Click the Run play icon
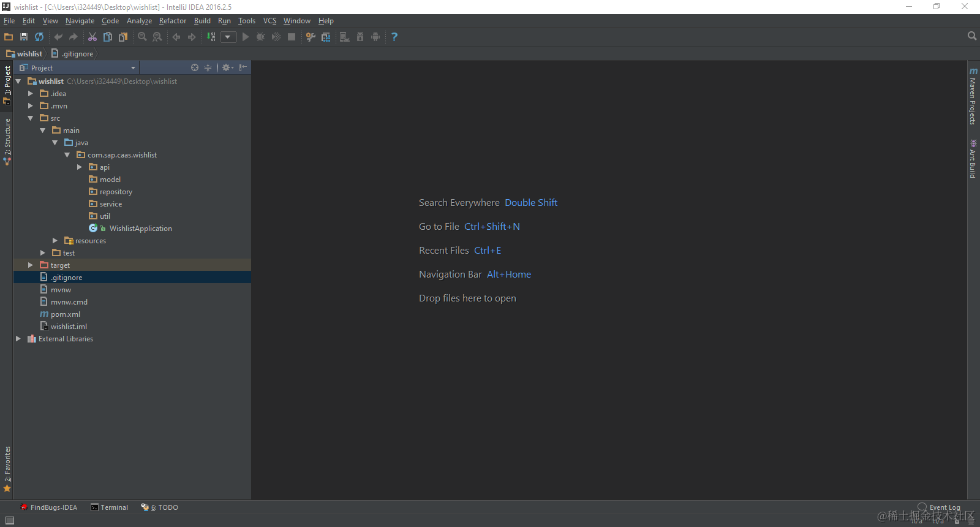The width and height of the screenshot is (980, 527). pyautogui.click(x=246, y=37)
